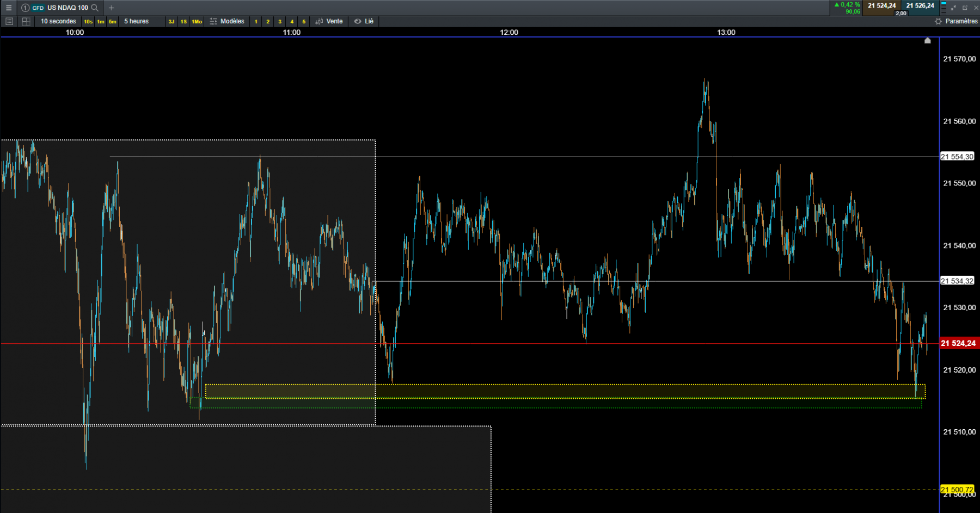
Task: Load chart template 2
Action: tap(268, 22)
